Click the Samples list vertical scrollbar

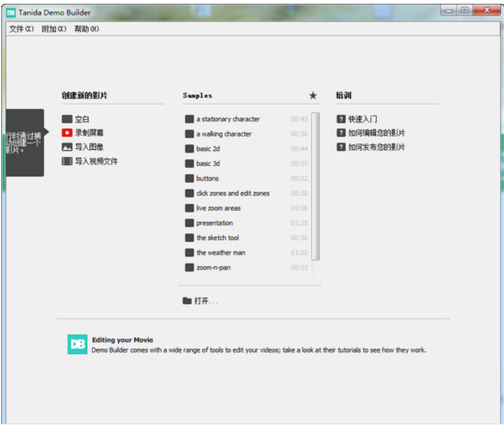(316, 187)
